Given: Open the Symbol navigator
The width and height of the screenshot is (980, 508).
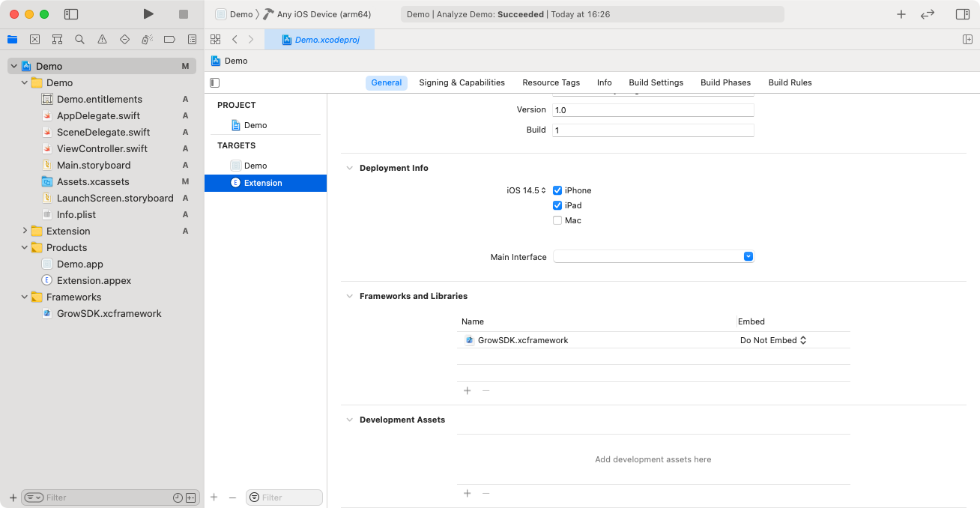Looking at the screenshot, I should [57, 40].
